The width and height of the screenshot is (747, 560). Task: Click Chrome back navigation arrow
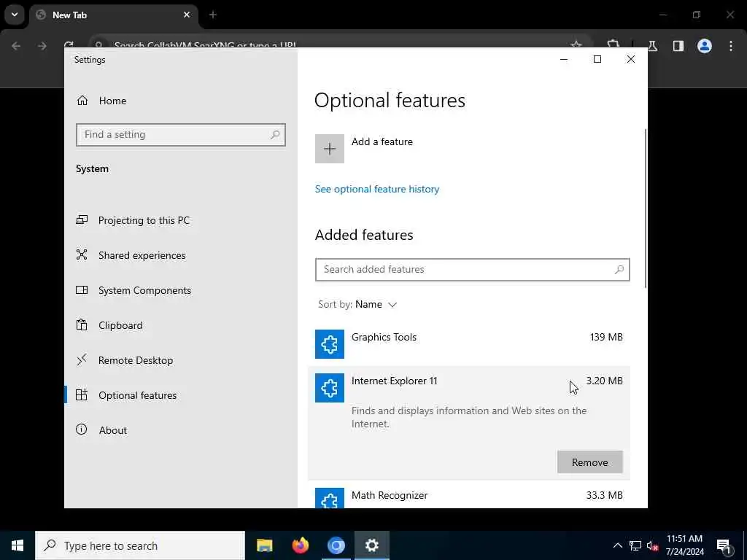tap(16, 46)
